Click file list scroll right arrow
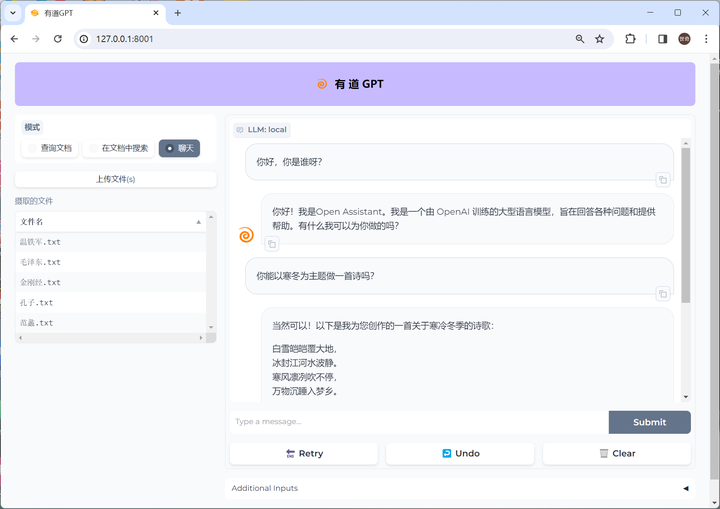Image resolution: width=720 pixels, height=509 pixels. pos(201,338)
